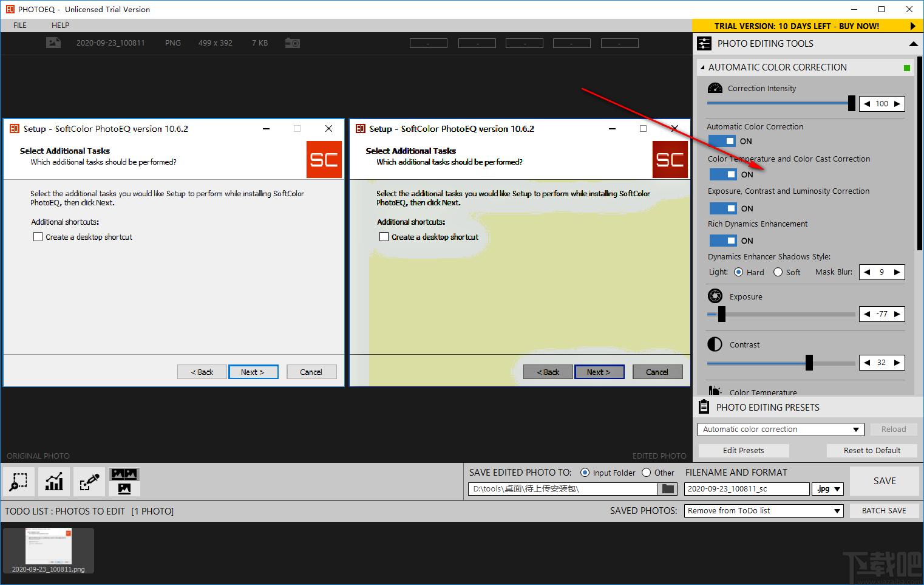Select the Input Folder save option
This screenshot has width=924, height=585.
(x=585, y=473)
